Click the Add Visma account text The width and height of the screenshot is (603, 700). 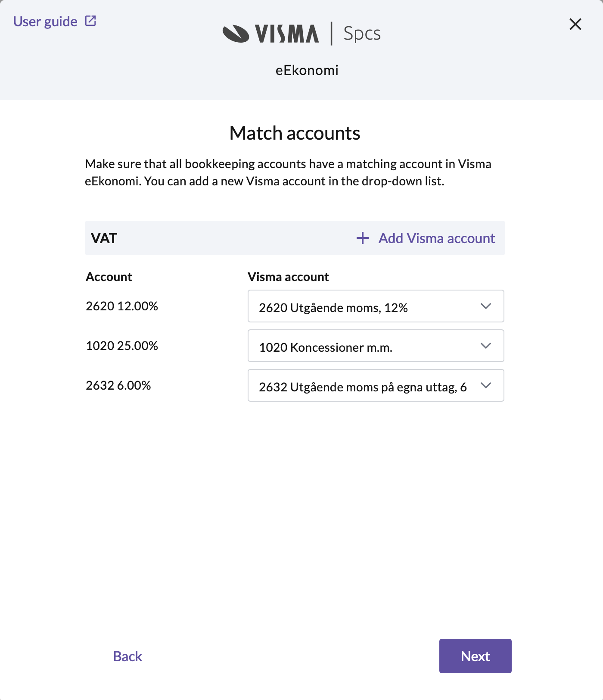pyautogui.click(x=436, y=238)
